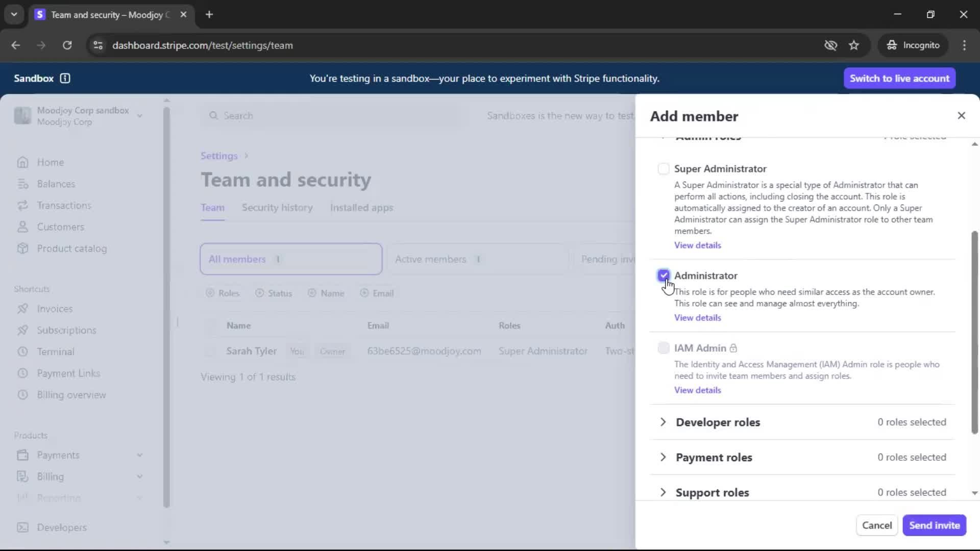Click the Product catalog box icon
Viewport: 980px width, 551px height.
point(22,248)
